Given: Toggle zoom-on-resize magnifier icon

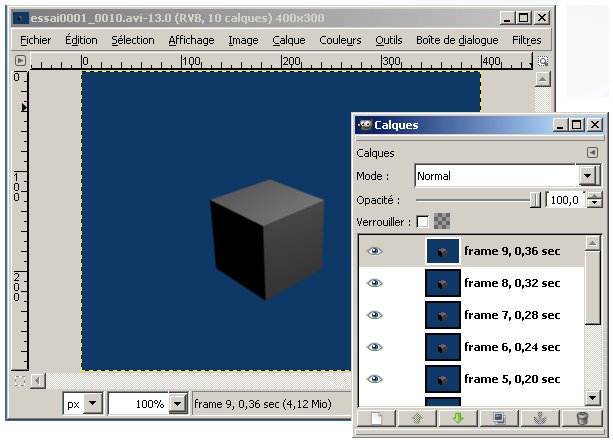Looking at the screenshot, I should [543, 61].
